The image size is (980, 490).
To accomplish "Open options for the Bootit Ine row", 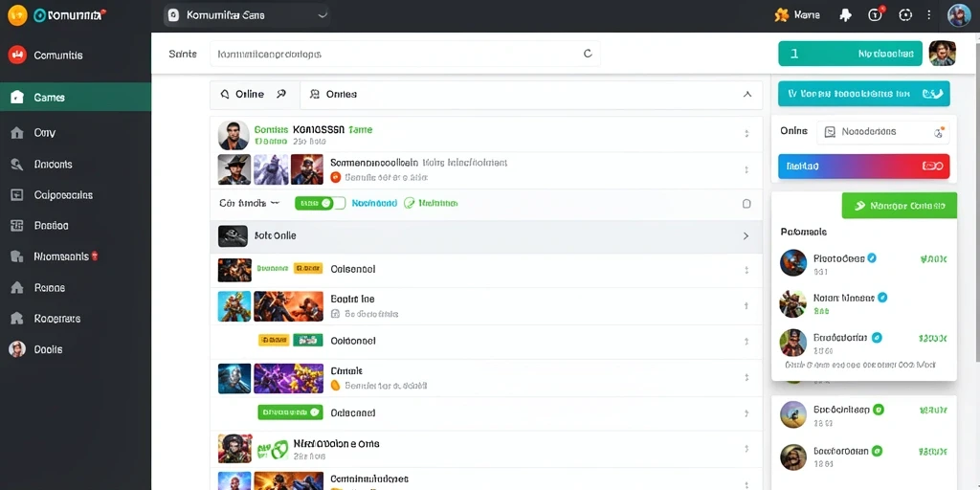I will point(746,306).
